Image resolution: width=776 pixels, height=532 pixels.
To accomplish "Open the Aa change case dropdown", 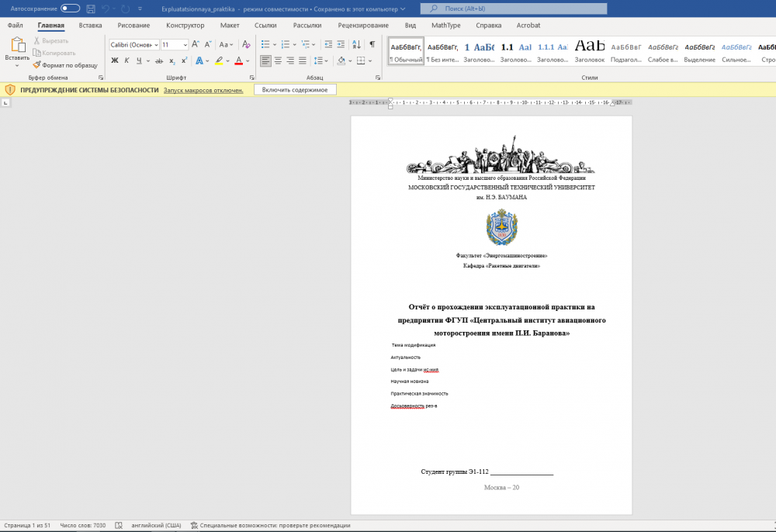I will point(226,44).
